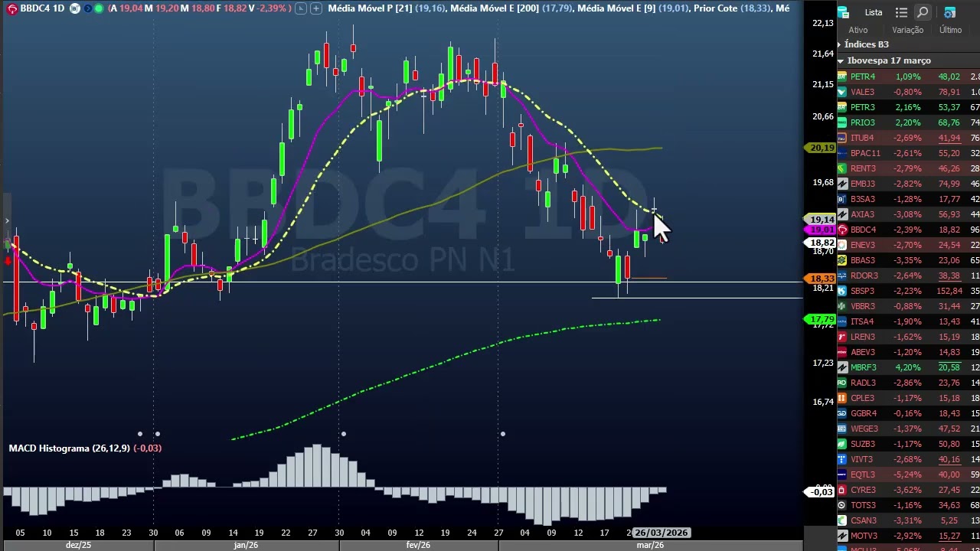Click the WEGE3 company logo icon
The width and height of the screenshot is (980, 551).
pyautogui.click(x=842, y=429)
